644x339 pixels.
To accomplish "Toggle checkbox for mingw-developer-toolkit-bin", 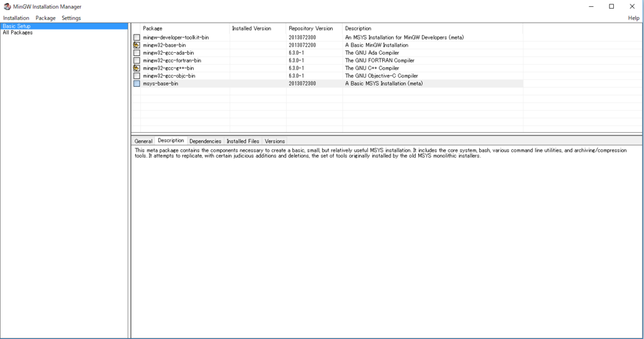I will point(136,37).
